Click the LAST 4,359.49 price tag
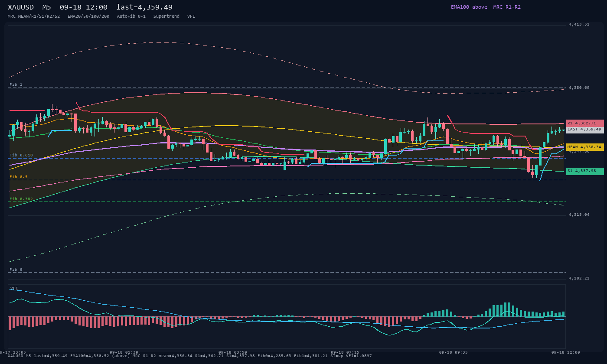Screen dimensions: 607x364 point(585,130)
